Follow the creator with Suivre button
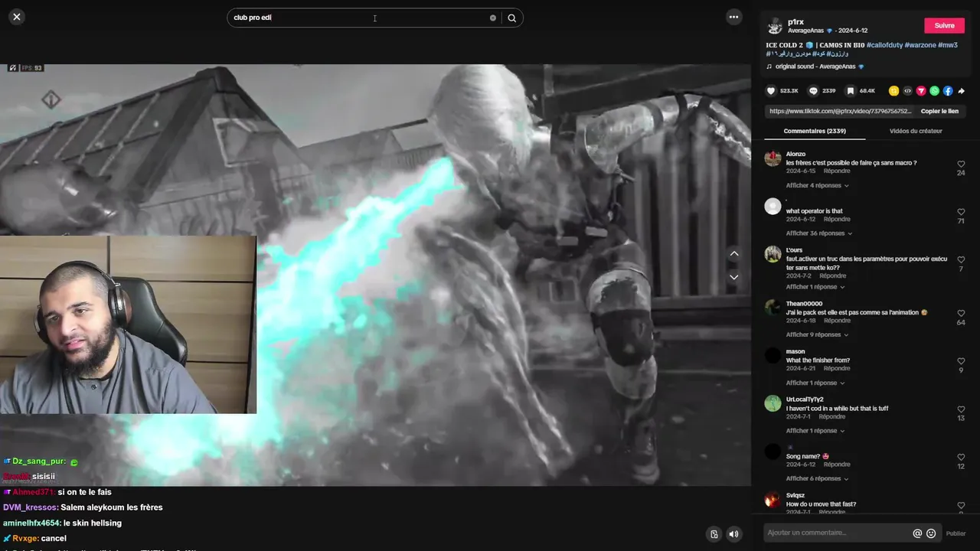 click(944, 25)
